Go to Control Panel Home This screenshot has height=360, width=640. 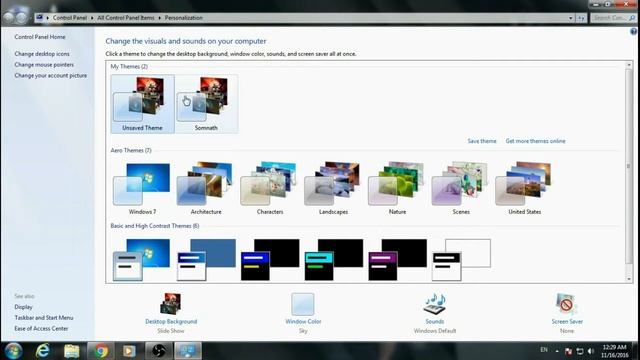pyautogui.click(x=40, y=37)
